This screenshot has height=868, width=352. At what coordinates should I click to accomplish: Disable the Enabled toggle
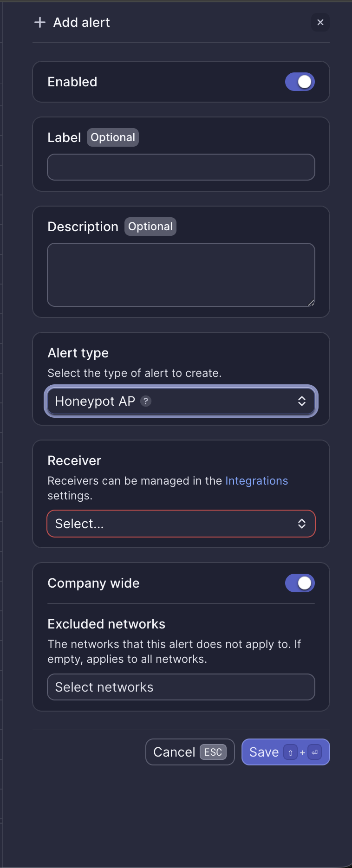coord(300,82)
